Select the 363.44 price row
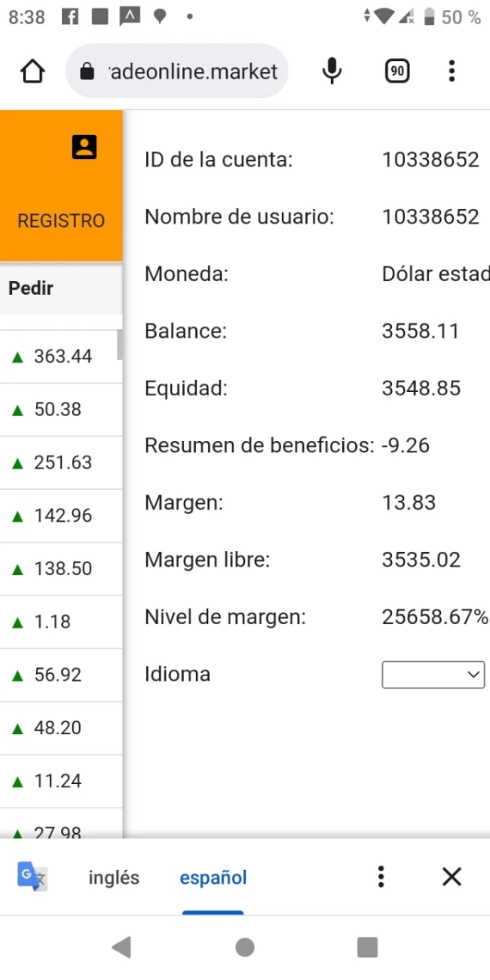Viewport: 490px width, 980px height. (x=61, y=356)
